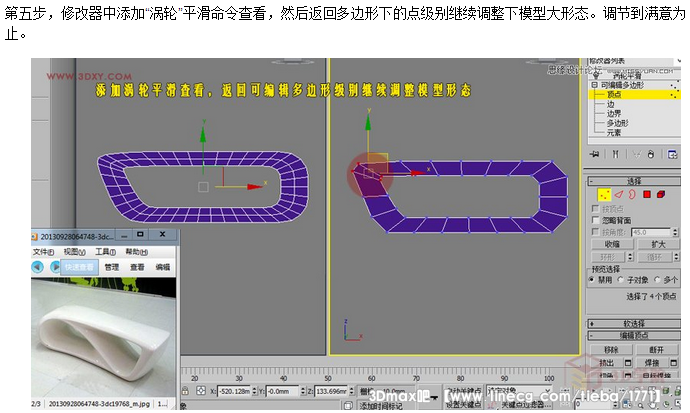Toggle By Vertex checkbox
This screenshot has width=690, height=413.
click(x=595, y=208)
